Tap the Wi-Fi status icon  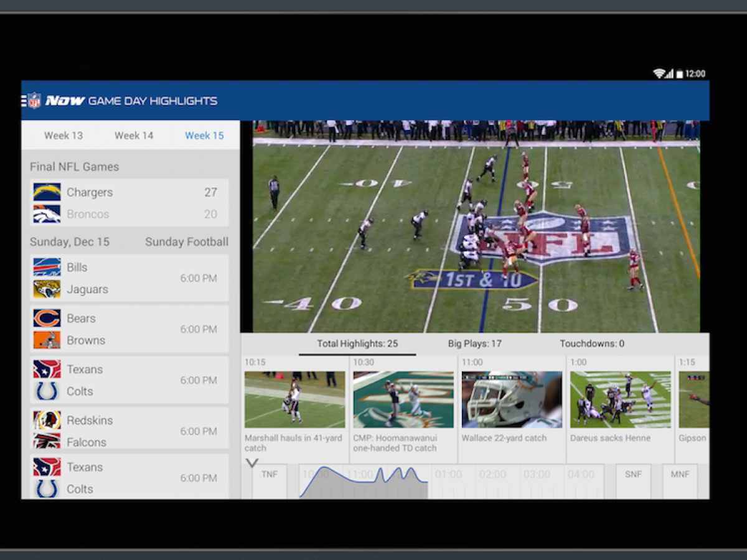pos(659,73)
